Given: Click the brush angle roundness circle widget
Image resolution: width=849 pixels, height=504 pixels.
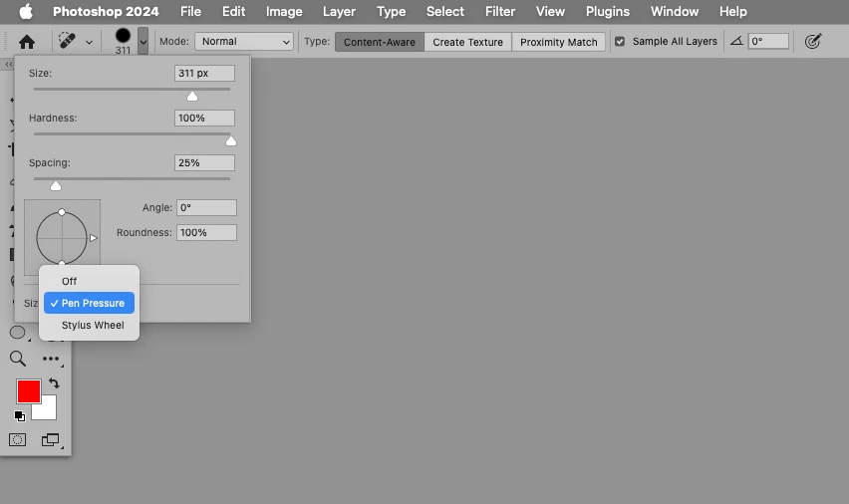Looking at the screenshot, I should (x=62, y=237).
